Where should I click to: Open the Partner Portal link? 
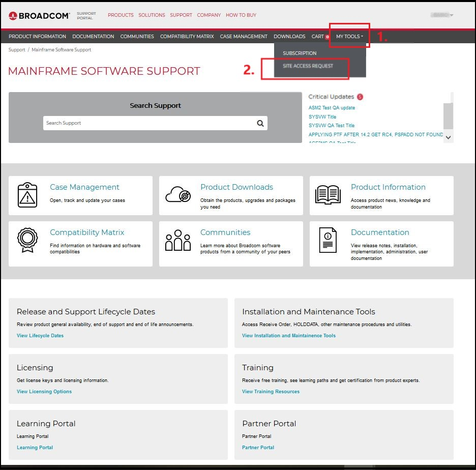pyautogui.click(x=258, y=447)
